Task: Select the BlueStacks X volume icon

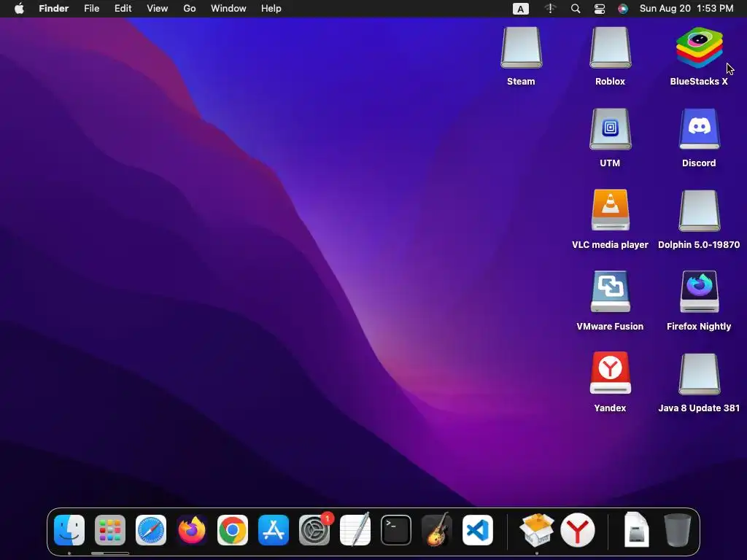Action: 699,47
